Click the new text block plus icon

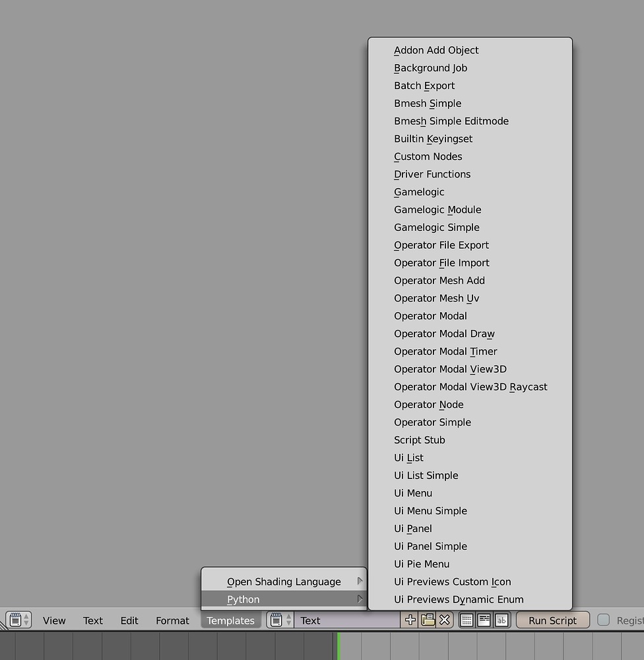coord(410,620)
